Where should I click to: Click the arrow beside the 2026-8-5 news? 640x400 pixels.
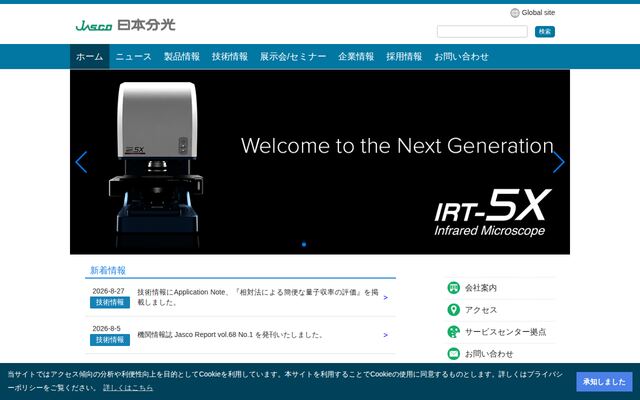pyautogui.click(x=386, y=335)
